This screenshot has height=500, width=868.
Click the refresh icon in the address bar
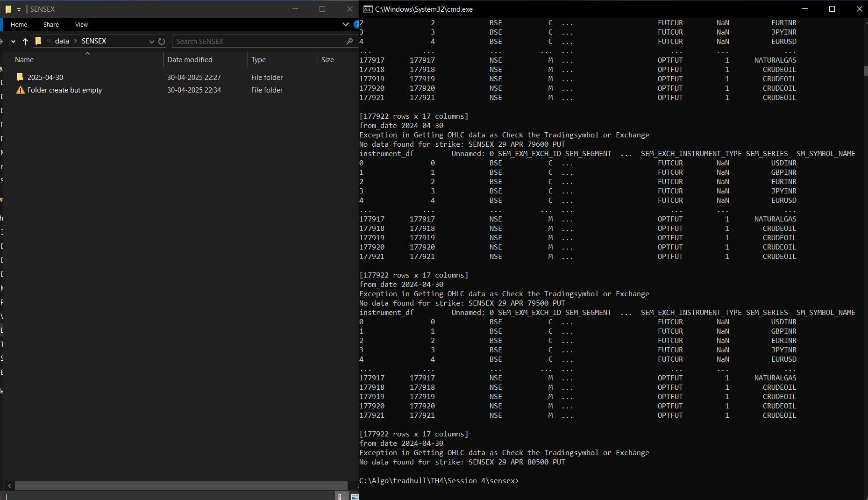(162, 41)
